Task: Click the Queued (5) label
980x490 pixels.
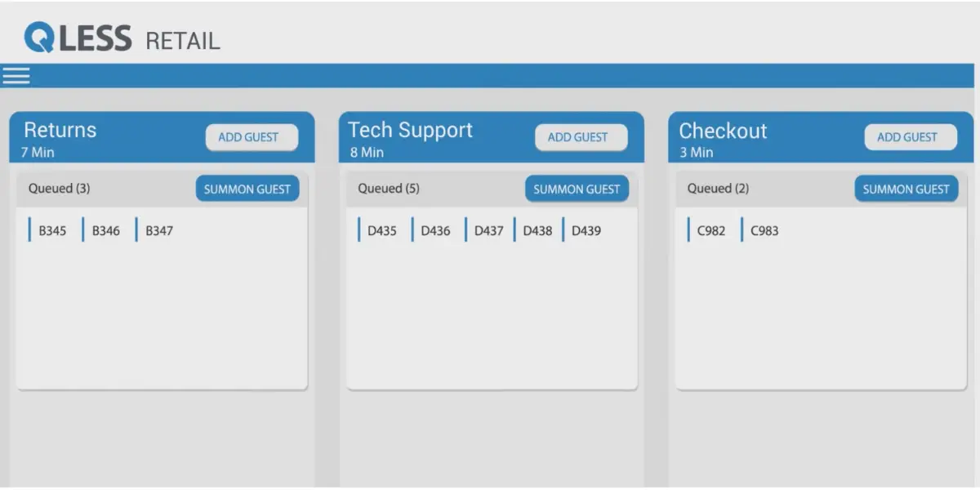Action: (x=389, y=189)
